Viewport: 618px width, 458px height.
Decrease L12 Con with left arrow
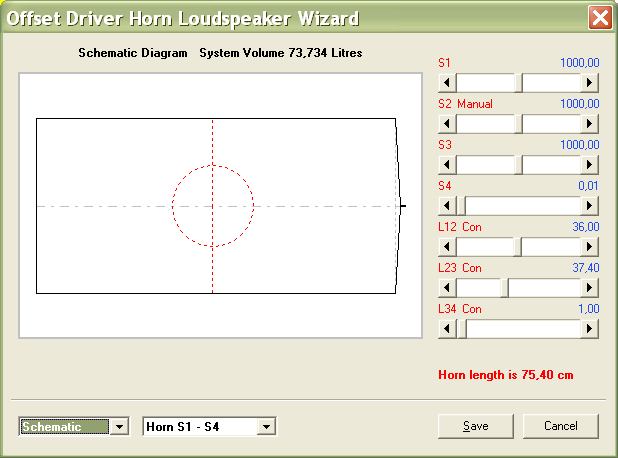(447, 247)
